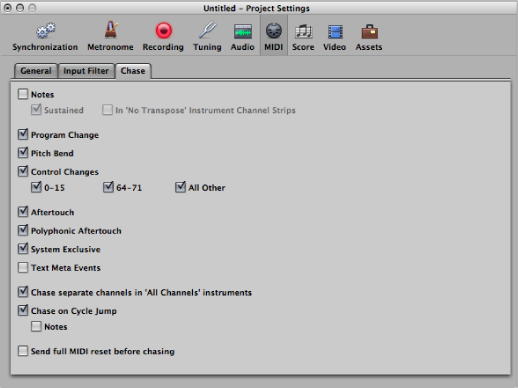Select the Metronome icon
This screenshot has height=388, width=518.
tap(111, 30)
